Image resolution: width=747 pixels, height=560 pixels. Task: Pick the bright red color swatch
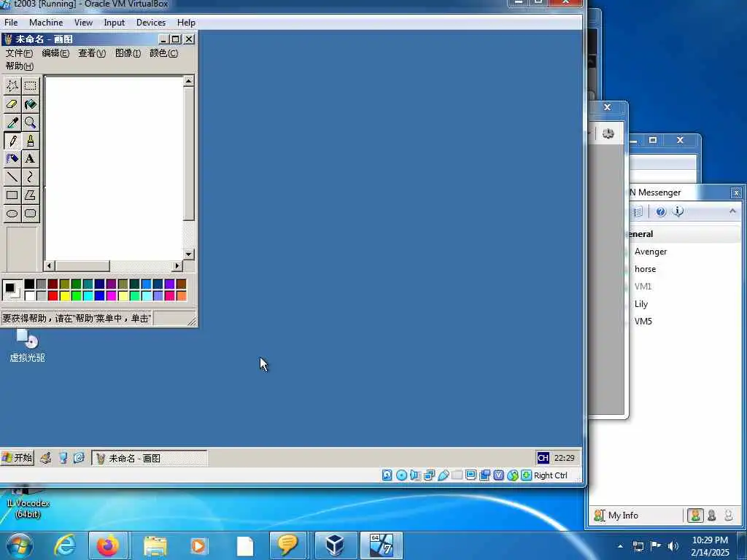tap(53, 296)
